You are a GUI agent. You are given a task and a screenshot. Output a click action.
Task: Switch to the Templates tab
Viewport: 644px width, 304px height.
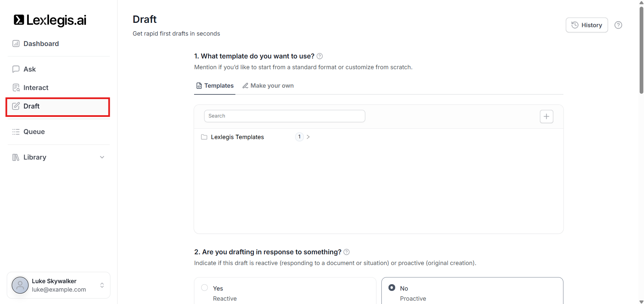215,86
